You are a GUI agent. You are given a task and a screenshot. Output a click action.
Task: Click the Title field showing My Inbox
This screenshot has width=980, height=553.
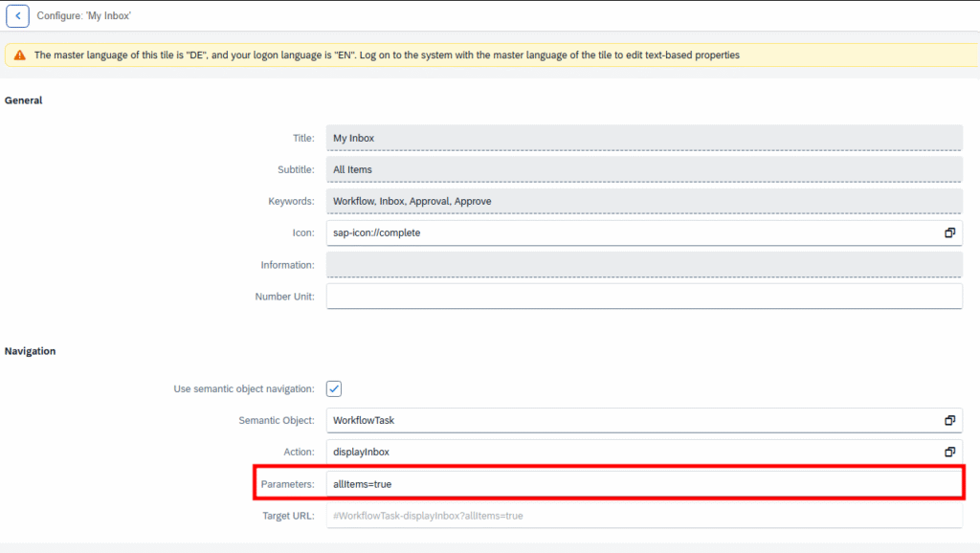tap(643, 138)
